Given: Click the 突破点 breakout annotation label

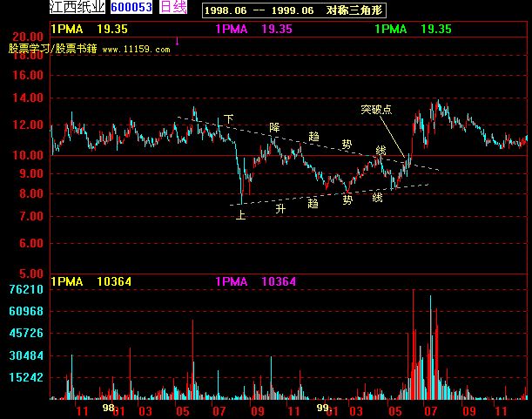Looking at the screenshot, I should [x=376, y=110].
